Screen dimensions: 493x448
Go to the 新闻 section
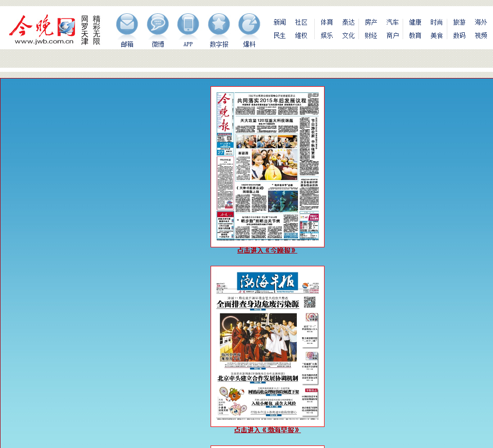point(279,22)
